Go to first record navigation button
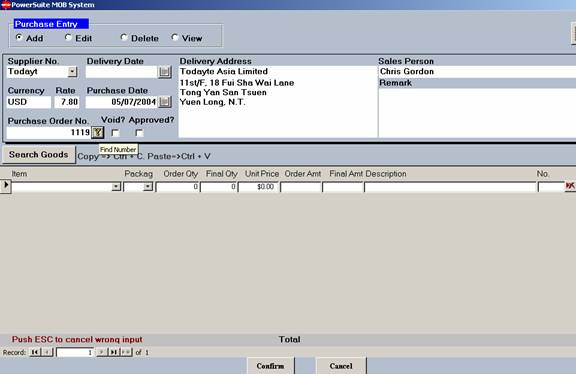This screenshot has height=374, width=576. coord(35,352)
